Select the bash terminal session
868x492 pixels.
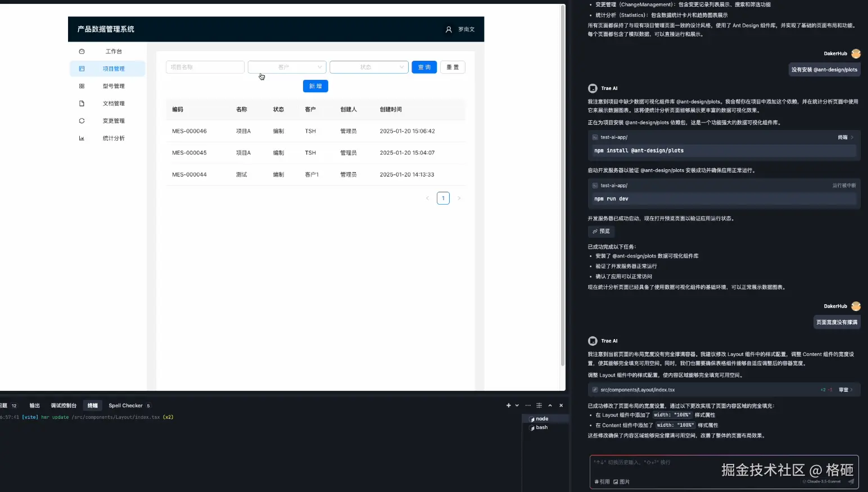pos(546,427)
